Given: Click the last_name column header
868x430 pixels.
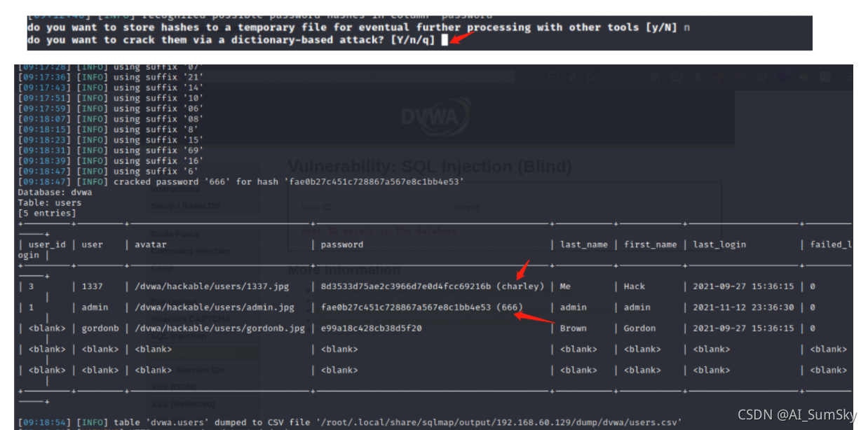Looking at the screenshot, I should 584,245.
